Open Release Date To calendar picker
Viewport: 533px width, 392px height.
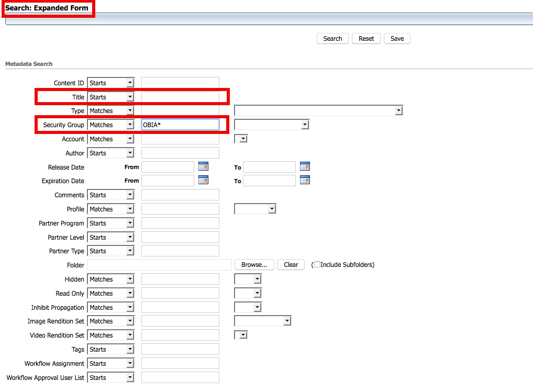(305, 166)
